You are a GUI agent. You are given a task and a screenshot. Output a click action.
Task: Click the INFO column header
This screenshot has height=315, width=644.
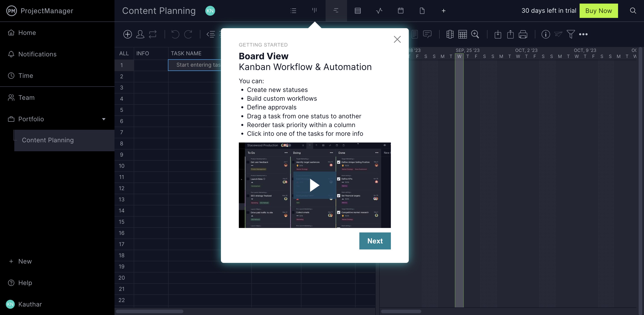pos(142,53)
